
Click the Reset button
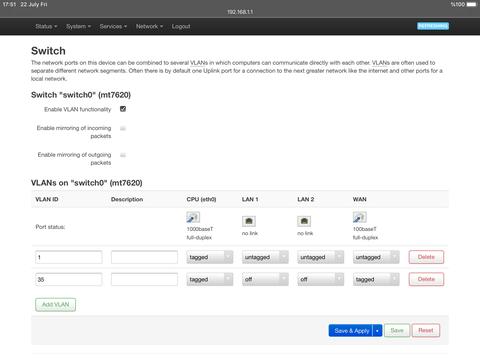tap(426, 331)
